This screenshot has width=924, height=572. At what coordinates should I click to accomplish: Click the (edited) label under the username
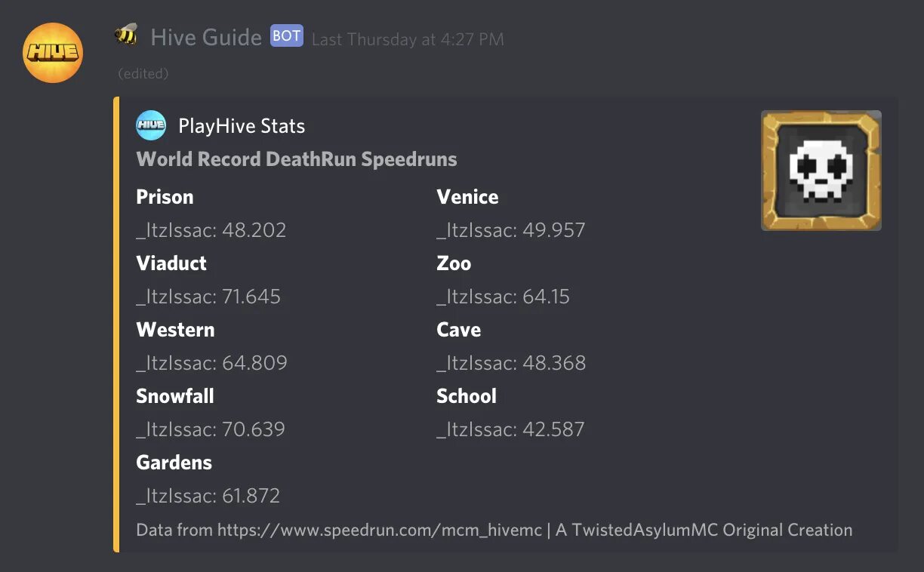tap(143, 73)
